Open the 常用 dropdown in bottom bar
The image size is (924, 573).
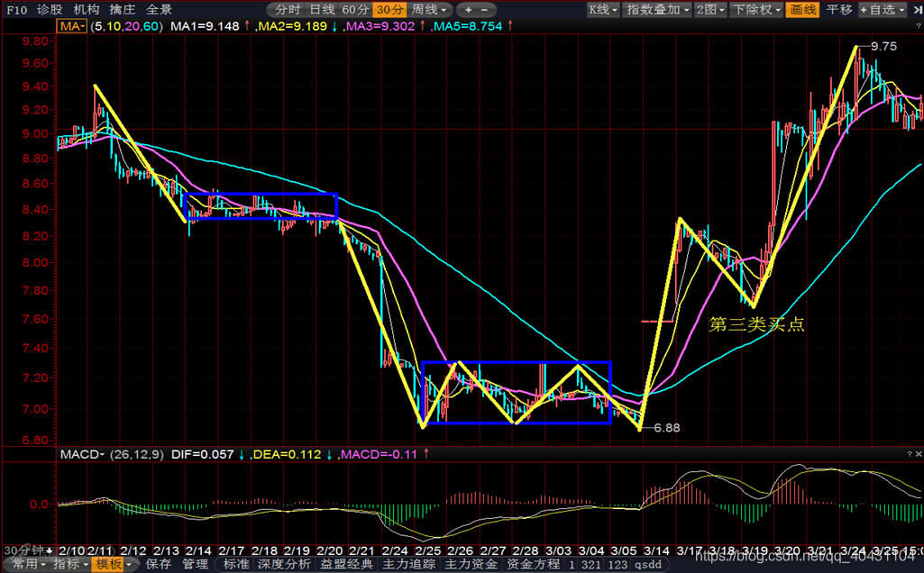pos(28,564)
